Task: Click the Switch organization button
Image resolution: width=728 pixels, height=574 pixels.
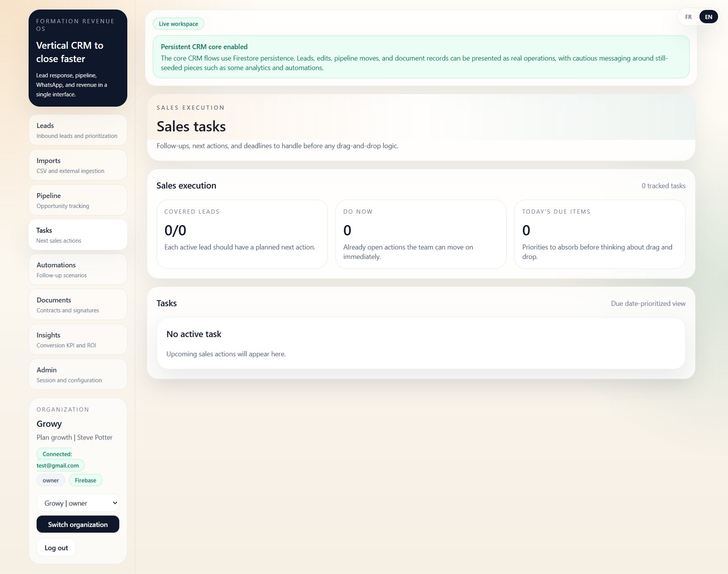Action: 78,524
